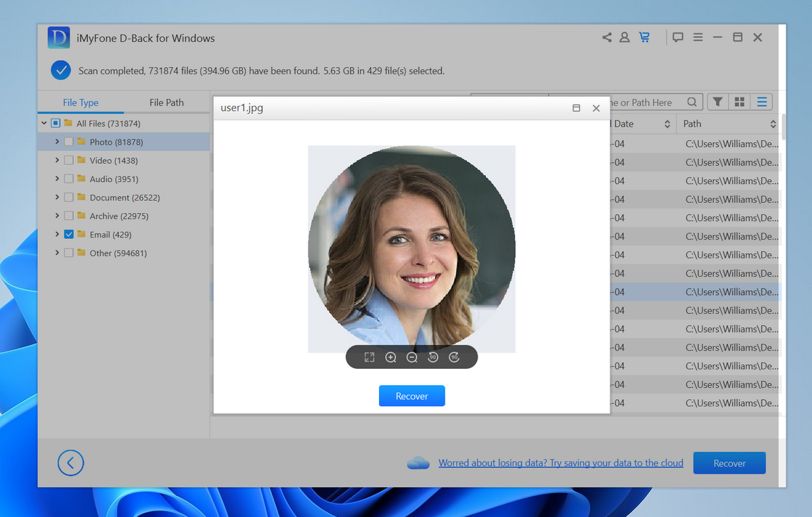Close the user1.jpg preview dialog
The width and height of the screenshot is (812, 517).
click(x=596, y=108)
